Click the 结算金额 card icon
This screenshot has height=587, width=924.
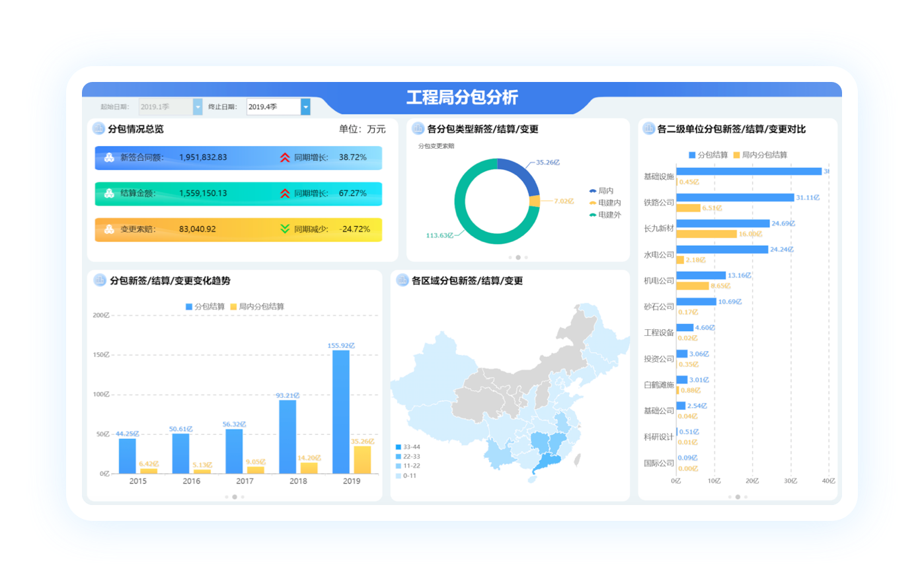point(109,194)
